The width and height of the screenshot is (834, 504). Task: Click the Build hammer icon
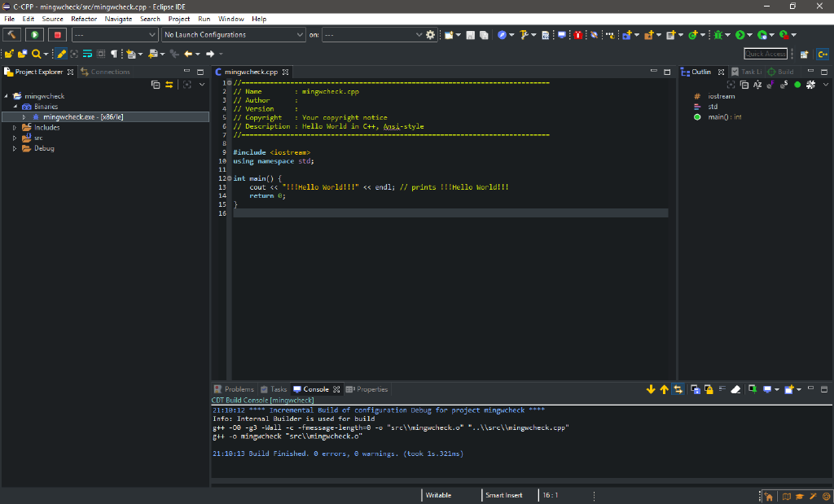coord(12,35)
